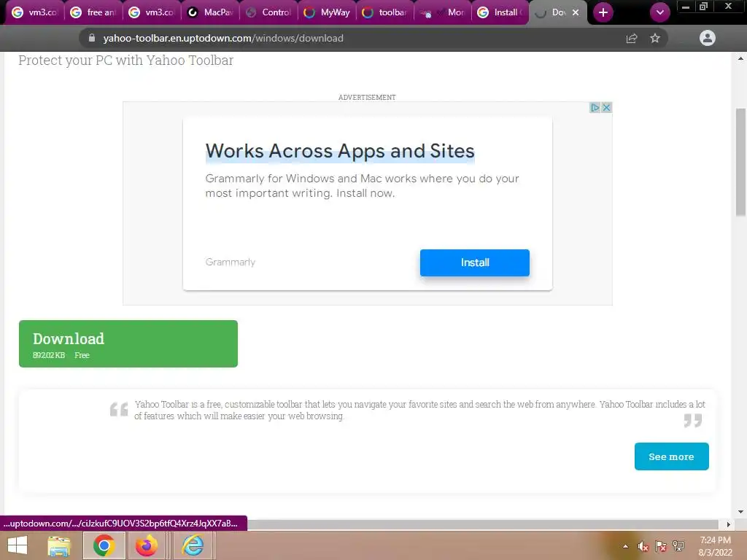Switch to the MyWay tab
The image size is (747, 560).
(327, 12)
